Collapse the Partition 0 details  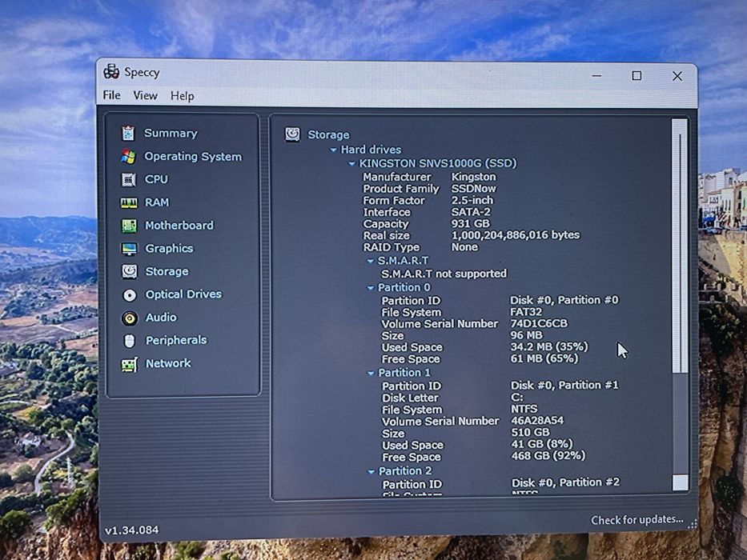point(370,288)
